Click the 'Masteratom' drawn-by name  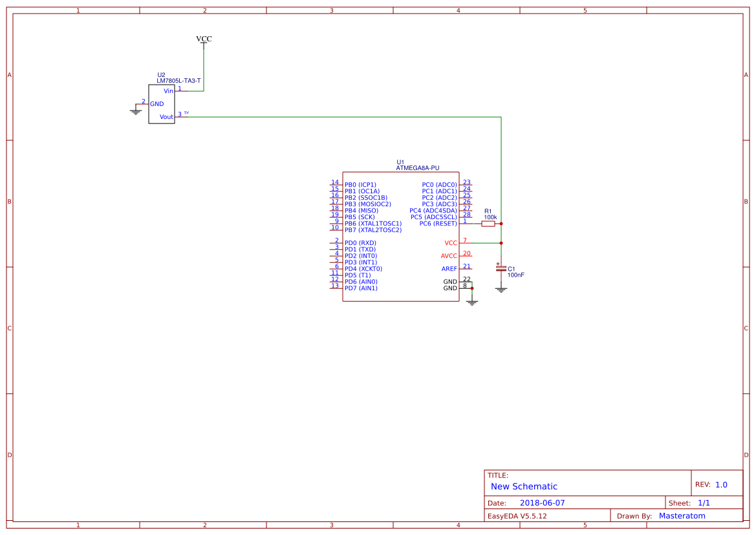pos(682,516)
